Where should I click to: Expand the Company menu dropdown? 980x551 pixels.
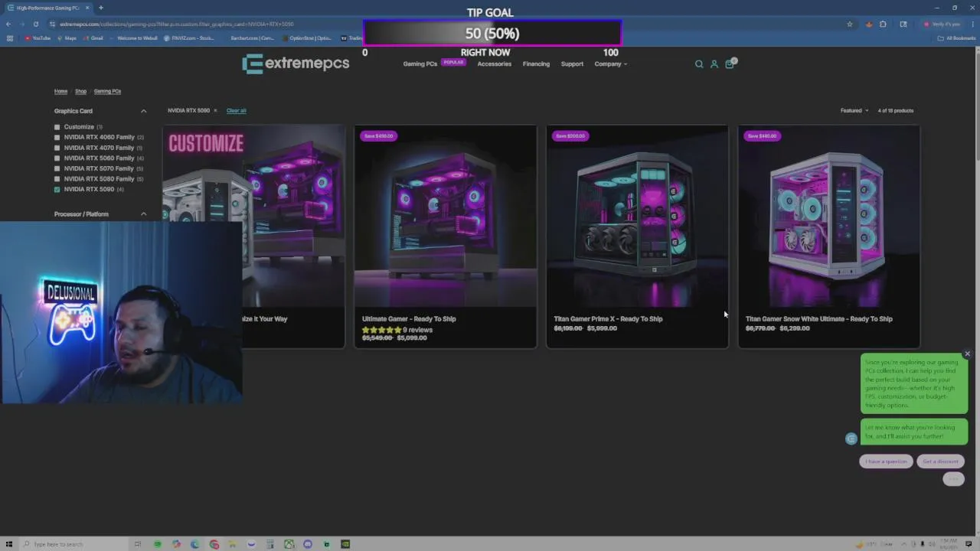pyautogui.click(x=611, y=64)
